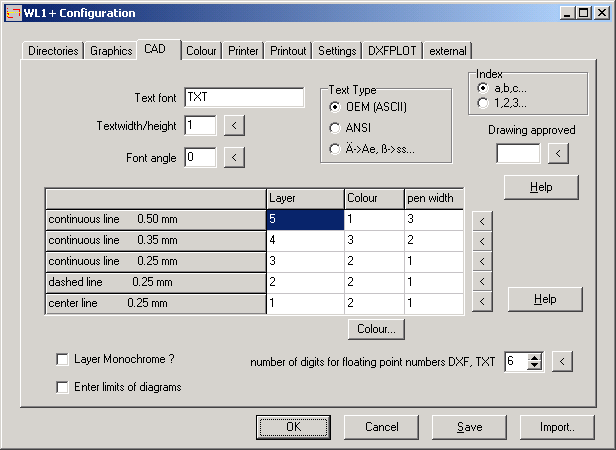Select the ANSI text type option
The width and height of the screenshot is (616, 450).
[x=336, y=127]
